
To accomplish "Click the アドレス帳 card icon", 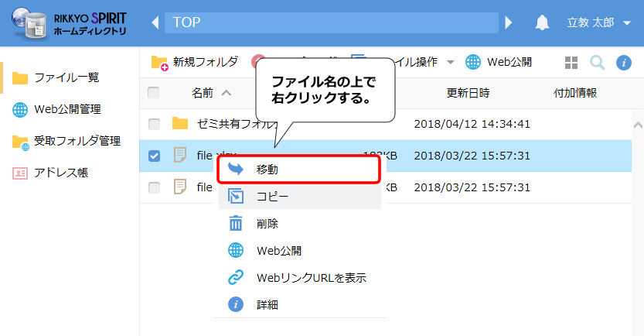I will point(20,173).
